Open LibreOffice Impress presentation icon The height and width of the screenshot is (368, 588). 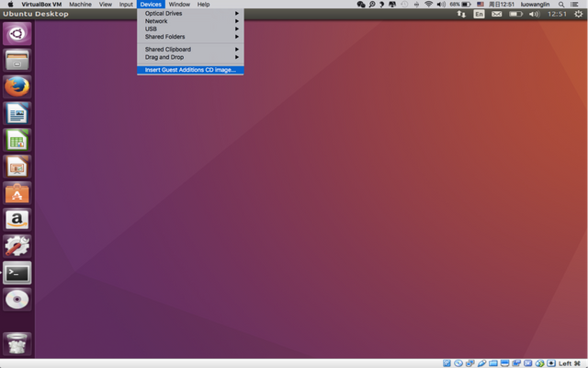[x=17, y=167]
